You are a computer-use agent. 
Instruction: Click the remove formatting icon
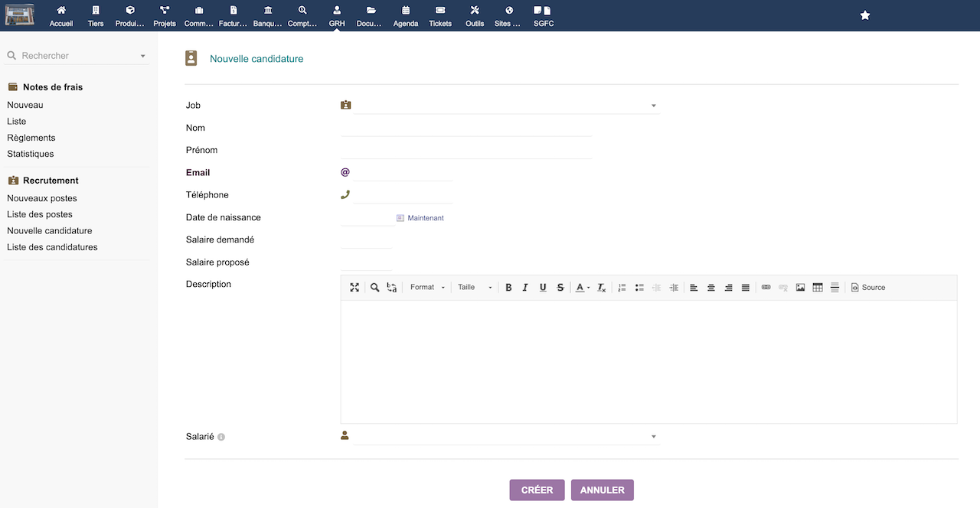click(602, 288)
